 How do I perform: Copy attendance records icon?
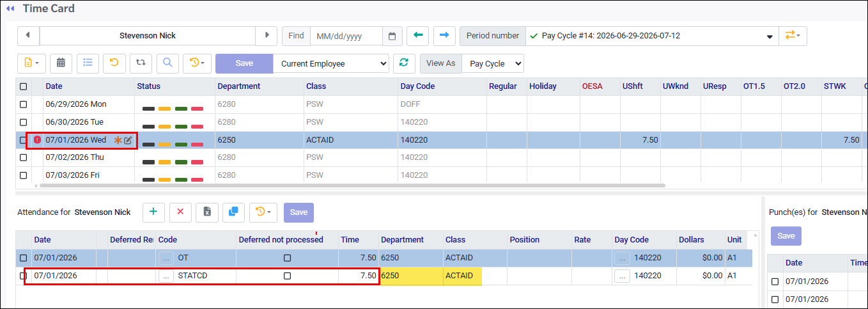pos(233,212)
